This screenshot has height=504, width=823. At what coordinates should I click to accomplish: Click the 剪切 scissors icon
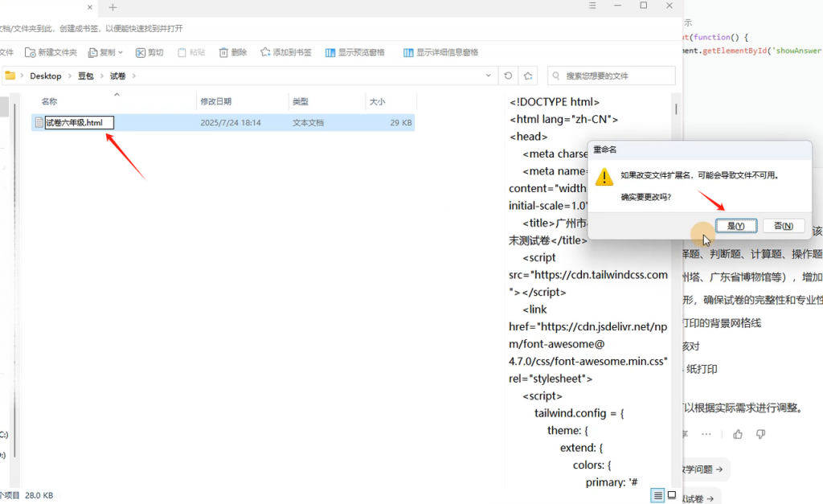click(x=140, y=52)
